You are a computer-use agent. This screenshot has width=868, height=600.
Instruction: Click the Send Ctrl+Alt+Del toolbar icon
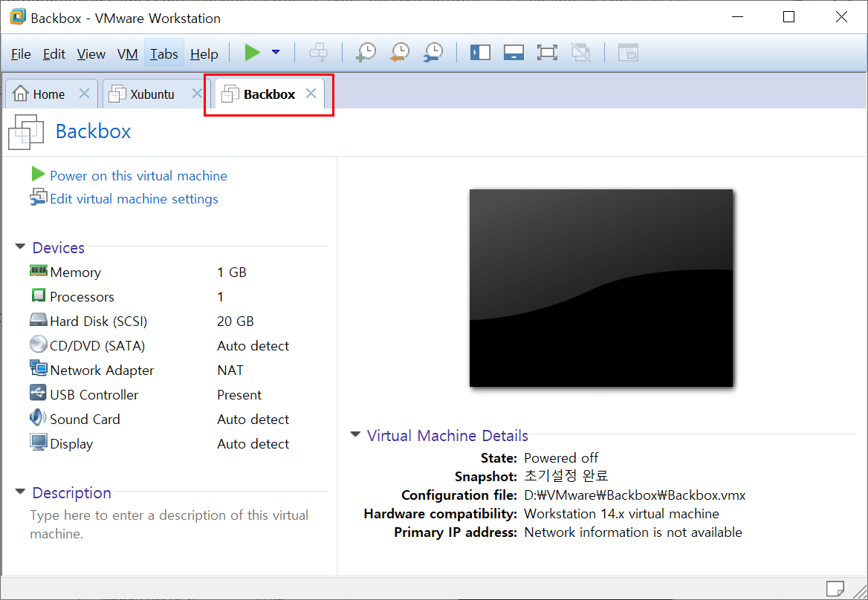coord(318,53)
